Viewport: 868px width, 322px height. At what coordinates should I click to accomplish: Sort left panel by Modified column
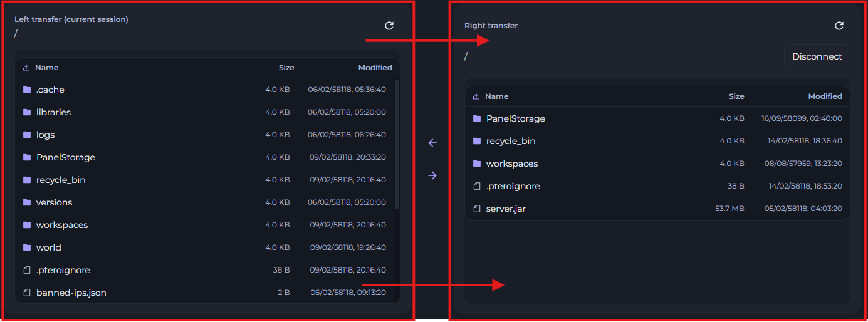click(375, 68)
